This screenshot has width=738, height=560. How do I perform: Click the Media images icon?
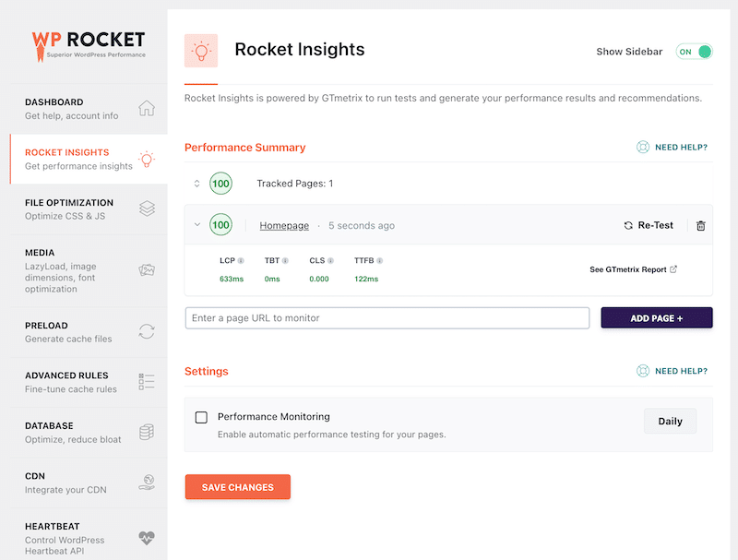pyautogui.click(x=147, y=270)
